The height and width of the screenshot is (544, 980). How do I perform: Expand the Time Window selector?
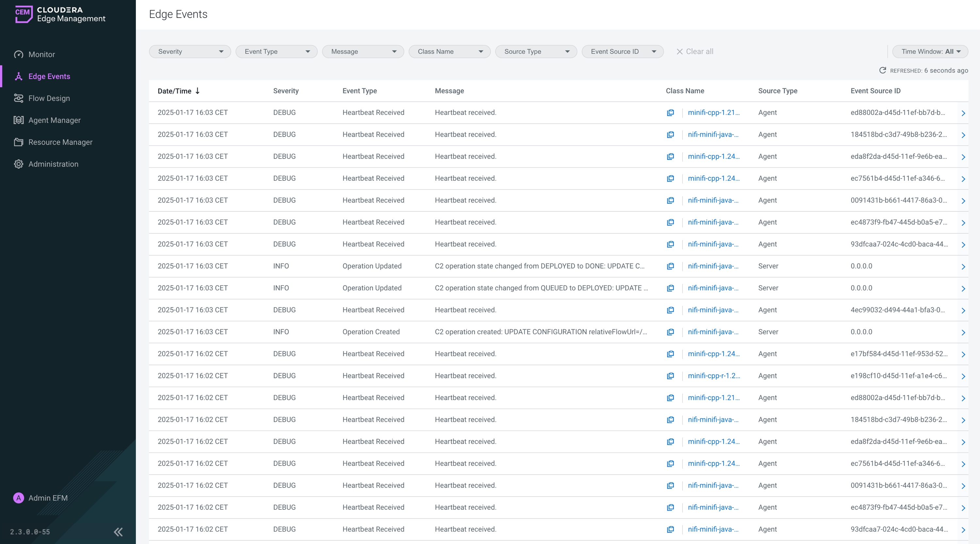pyautogui.click(x=930, y=52)
